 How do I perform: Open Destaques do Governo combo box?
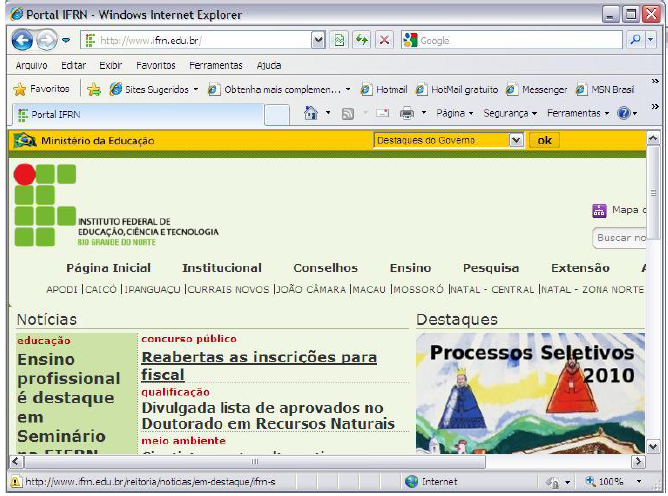point(449,140)
